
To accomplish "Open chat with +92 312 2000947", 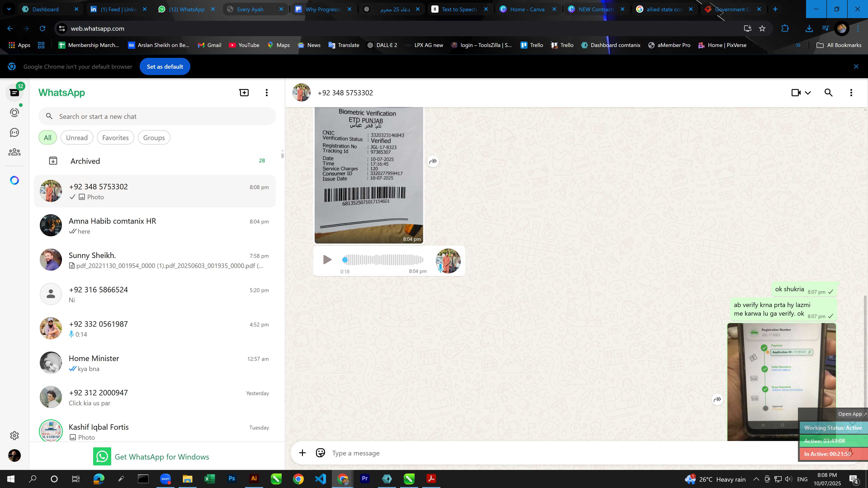I will point(155,397).
